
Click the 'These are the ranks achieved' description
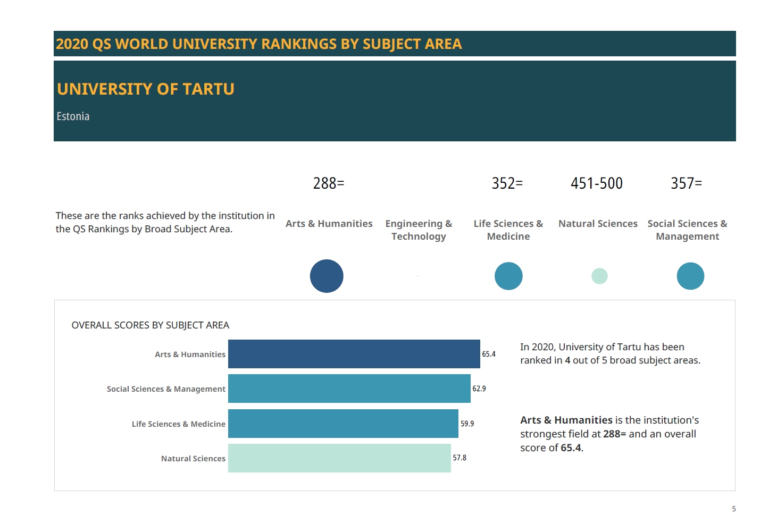click(x=165, y=222)
